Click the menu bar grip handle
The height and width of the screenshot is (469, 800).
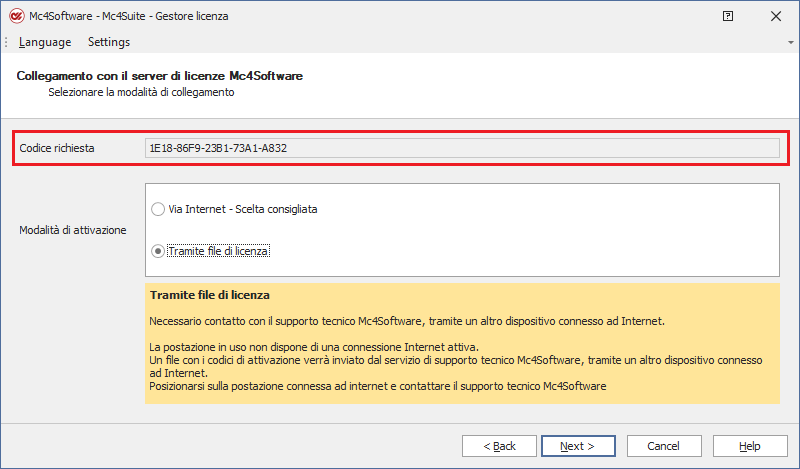(x=7, y=42)
